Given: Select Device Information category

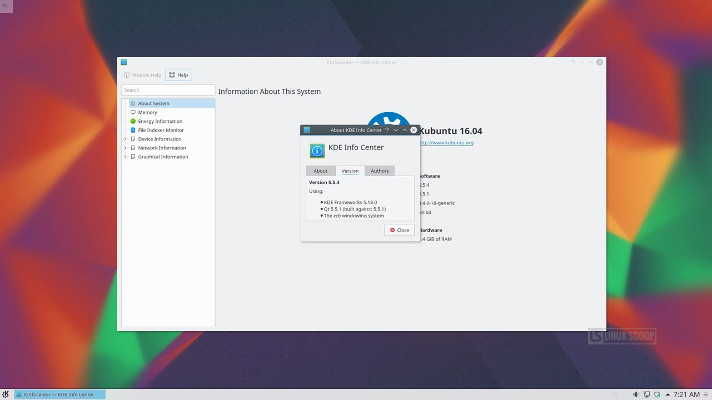Looking at the screenshot, I should pos(159,139).
